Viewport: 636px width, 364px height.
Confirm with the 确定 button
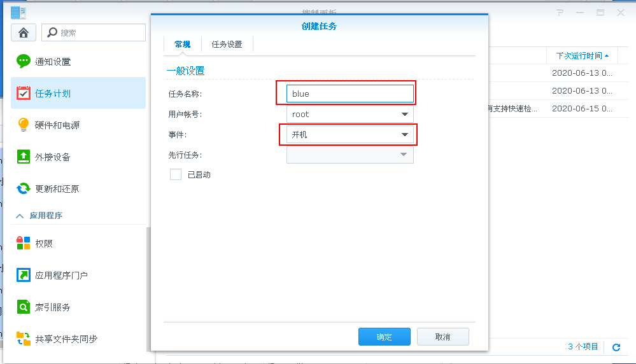pyautogui.click(x=384, y=337)
